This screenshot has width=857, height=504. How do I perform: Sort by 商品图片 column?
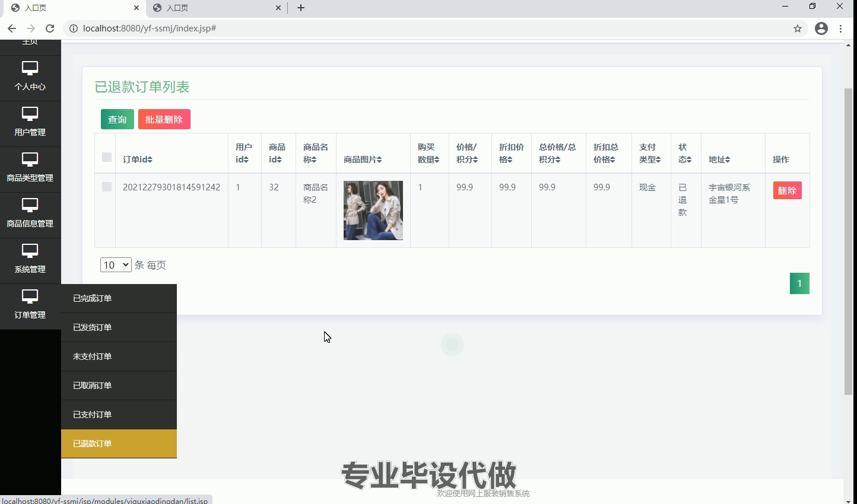[363, 160]
